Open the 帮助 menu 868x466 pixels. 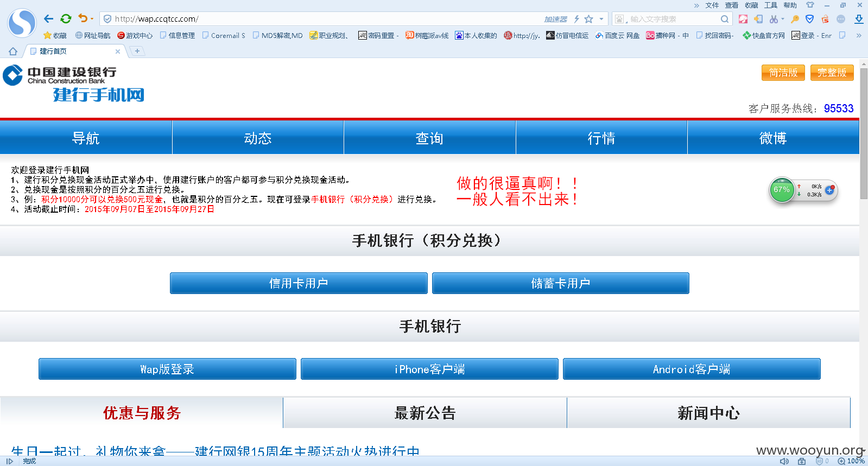click(x=790, y=5)
